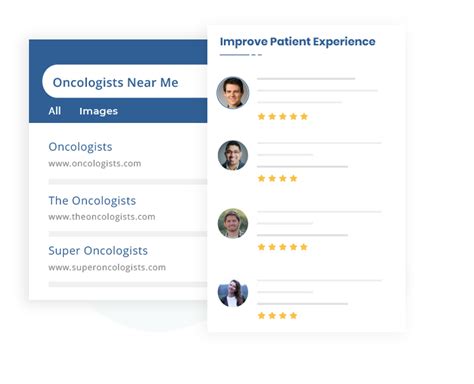
Task: Click the Oncologists Near Me search field
Action: 125,81
